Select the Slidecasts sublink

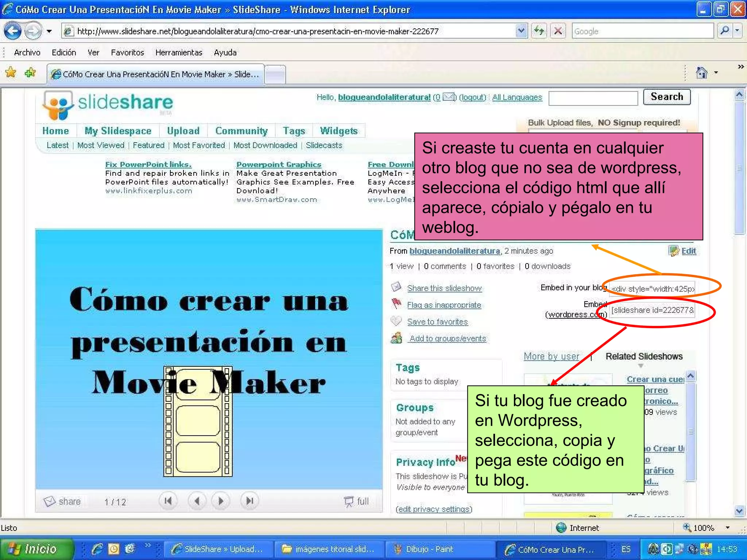click(324, 145)
